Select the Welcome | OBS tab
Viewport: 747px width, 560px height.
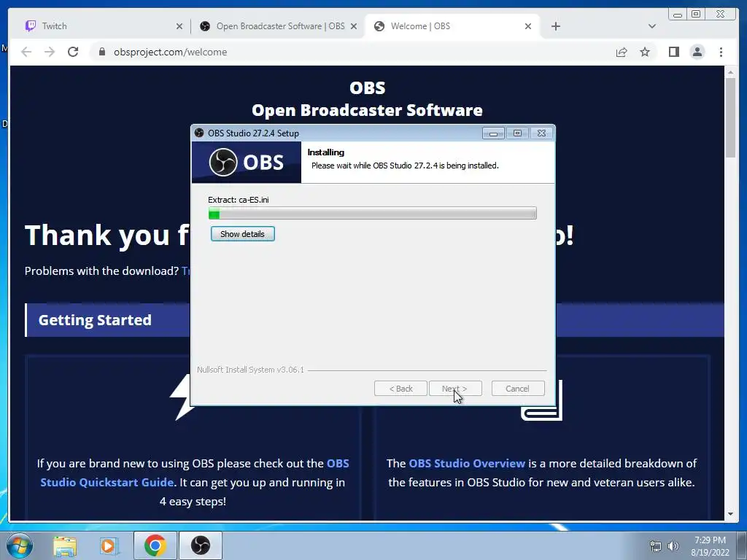pyautogui.click(x=452, y=26)
